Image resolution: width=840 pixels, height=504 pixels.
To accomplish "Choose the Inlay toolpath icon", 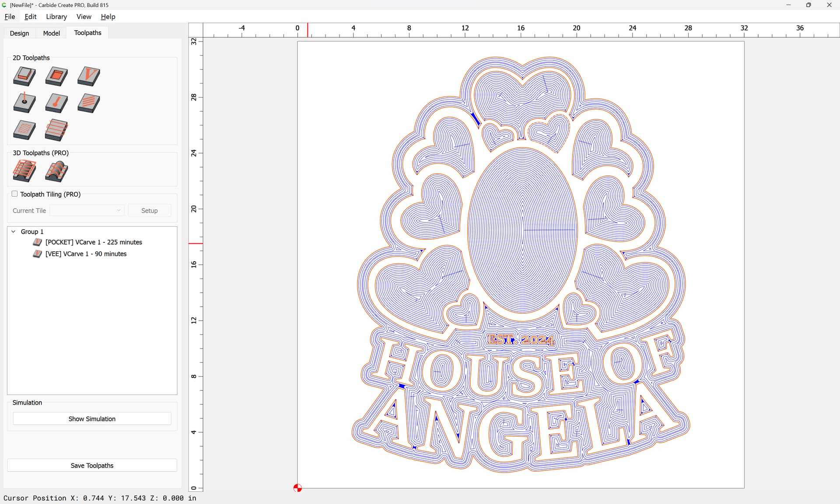I will pos(56,130).
